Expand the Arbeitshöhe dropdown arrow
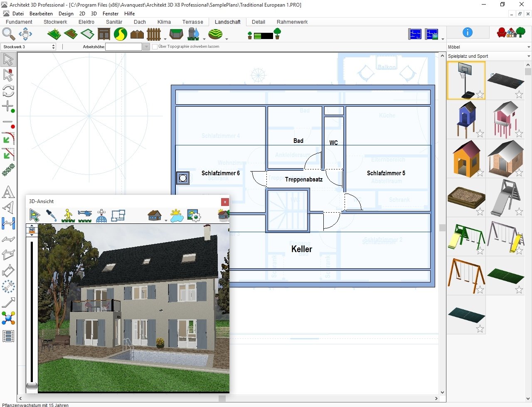The height and width of the screenshot is (407, 532). coord(146,47)
